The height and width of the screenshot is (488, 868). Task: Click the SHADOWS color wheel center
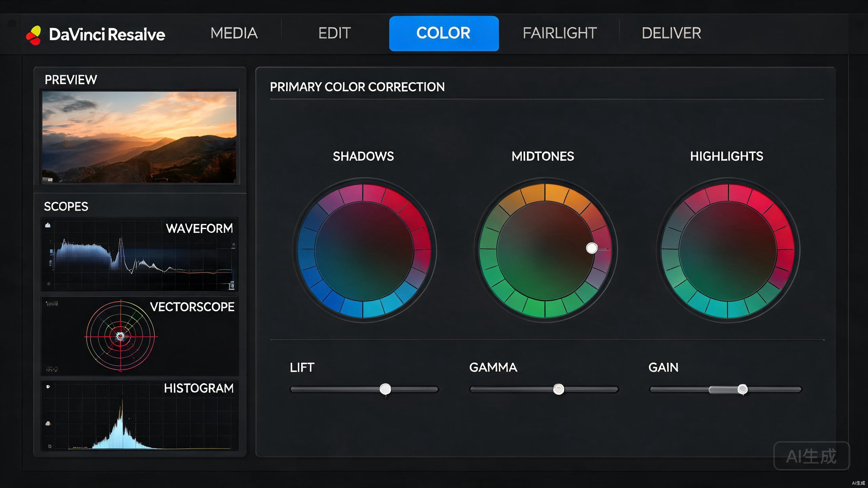click(x=364, y=251)
